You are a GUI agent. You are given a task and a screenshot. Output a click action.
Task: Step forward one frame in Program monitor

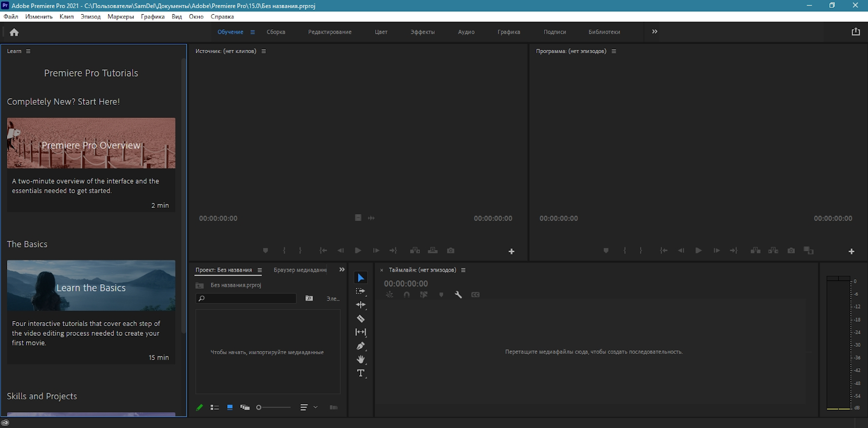pos(717,251)
